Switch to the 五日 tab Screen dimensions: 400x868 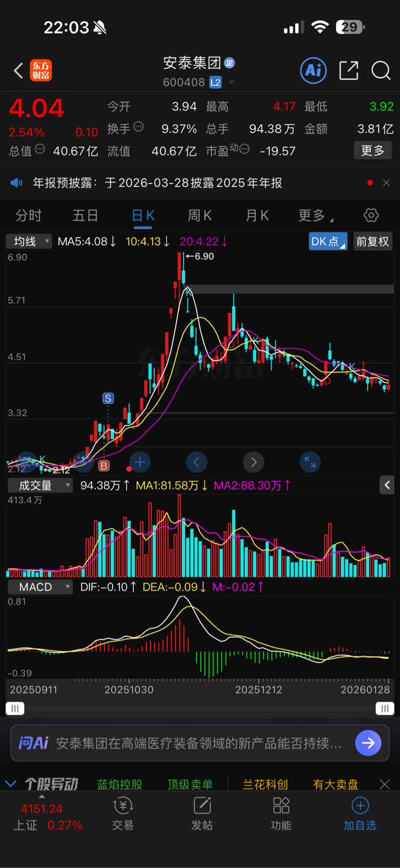tap(85, 215)
